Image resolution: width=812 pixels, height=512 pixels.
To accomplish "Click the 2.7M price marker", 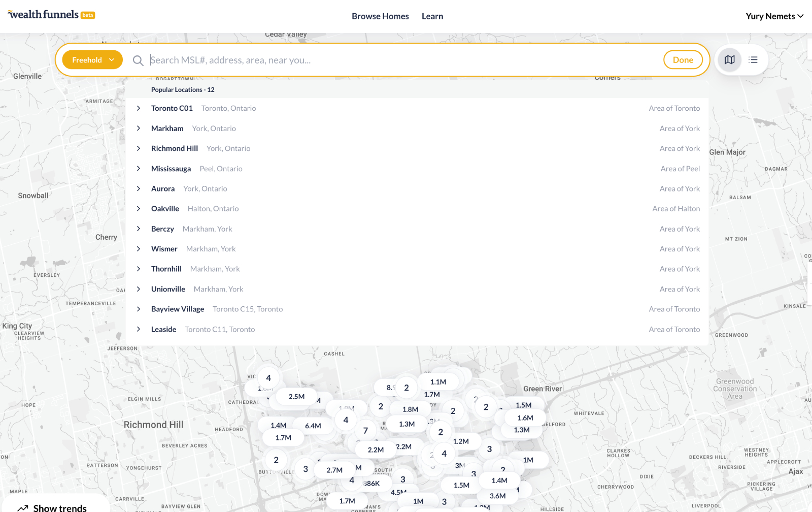I will pos(334,470).
